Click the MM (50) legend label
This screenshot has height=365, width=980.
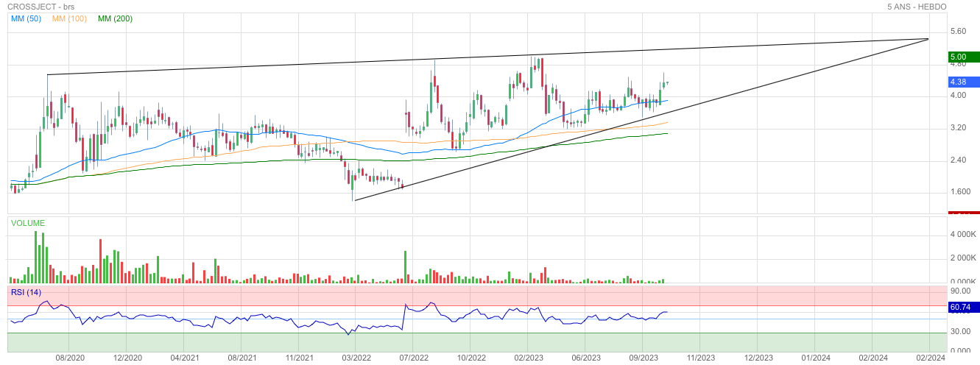click(x=26, y=18)
